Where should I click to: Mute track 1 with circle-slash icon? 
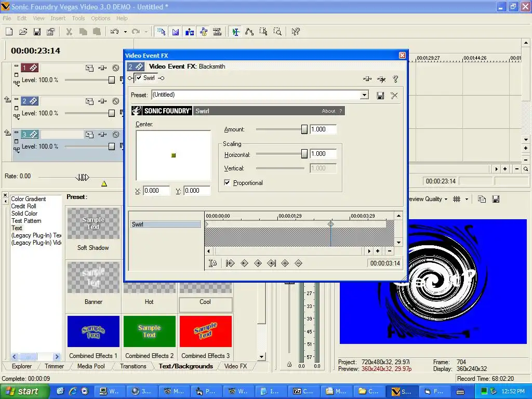point(116,68)
